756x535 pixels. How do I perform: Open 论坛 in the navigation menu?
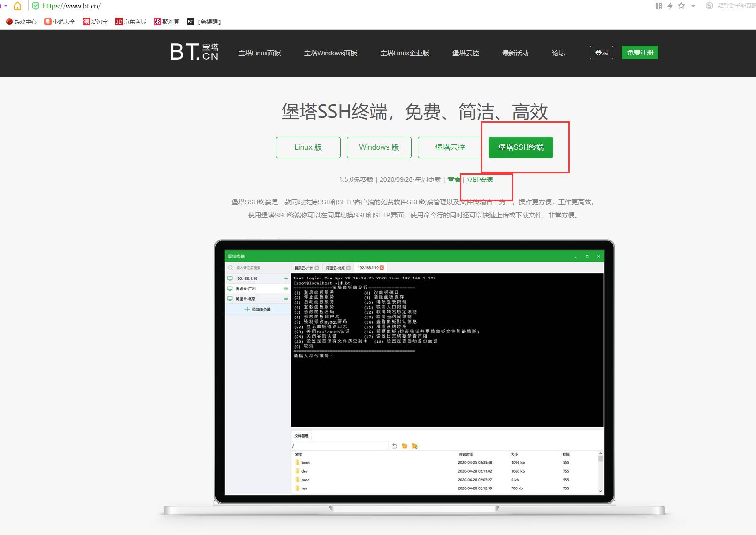point(558,53)
